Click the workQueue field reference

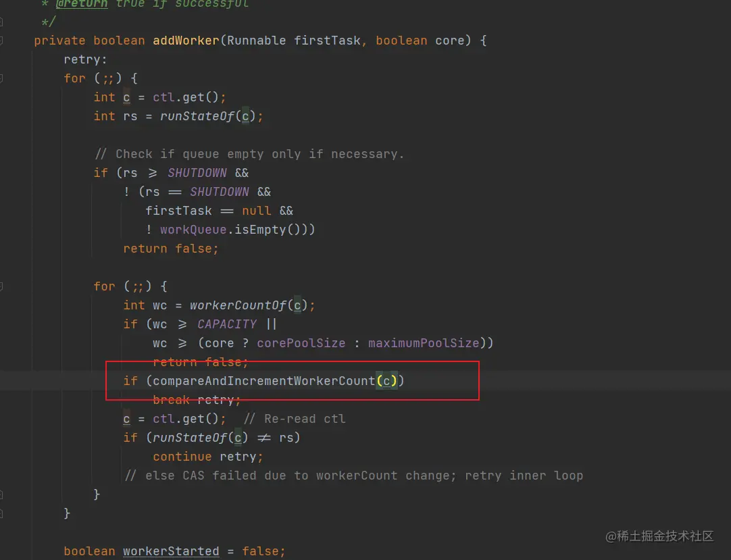coord(193,230)
